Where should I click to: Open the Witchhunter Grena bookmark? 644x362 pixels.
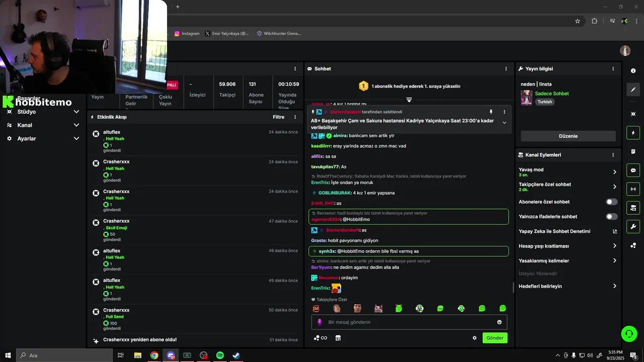tap(279, 34)
